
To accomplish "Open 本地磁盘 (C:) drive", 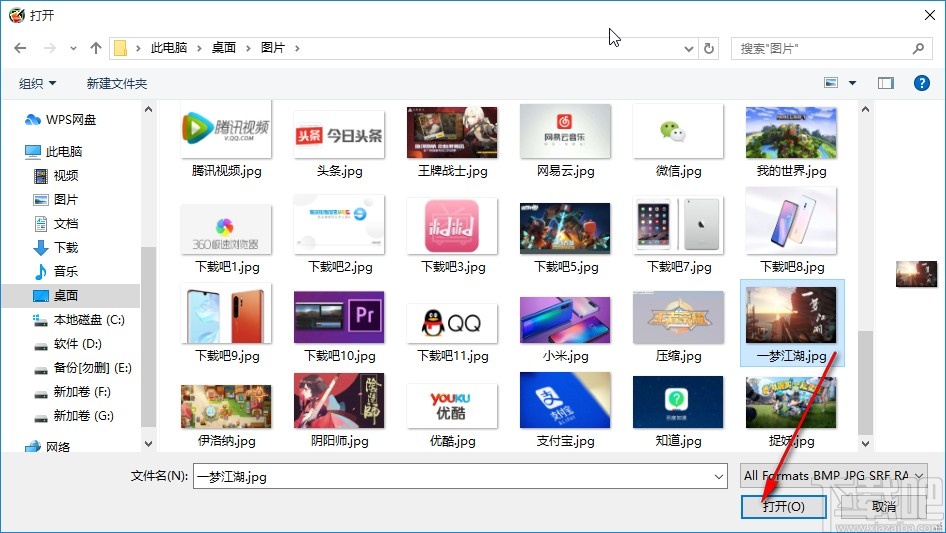I will [x=89, y=320].
